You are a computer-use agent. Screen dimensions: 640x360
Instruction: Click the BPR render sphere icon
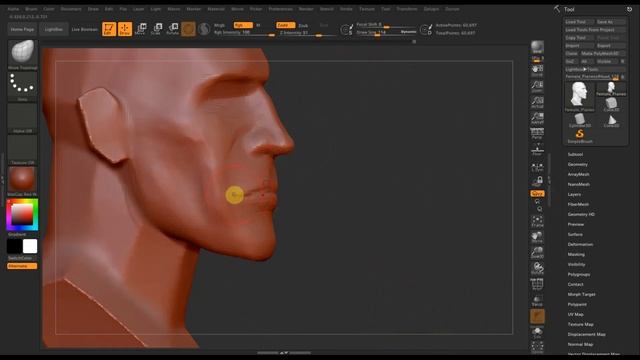(x=537, y=47)
